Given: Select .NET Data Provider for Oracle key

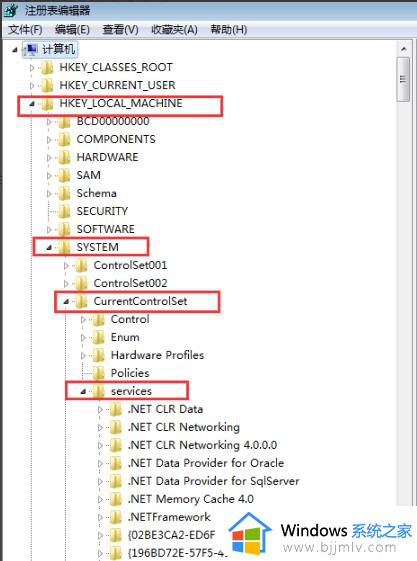Looking at the screenshot, I should [206, 463].
